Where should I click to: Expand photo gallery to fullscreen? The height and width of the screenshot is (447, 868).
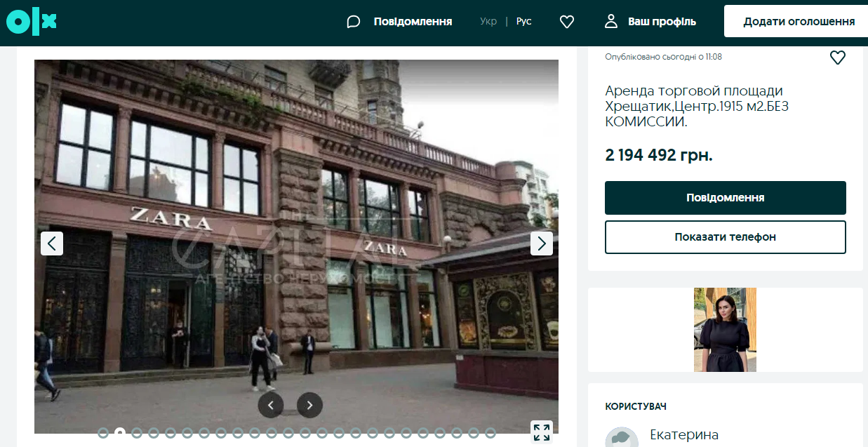coord(541,432)
